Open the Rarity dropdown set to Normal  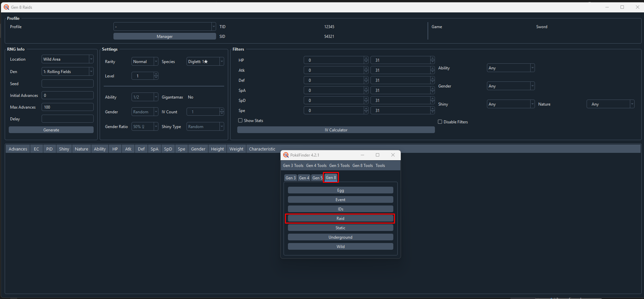tap(145, 61)
